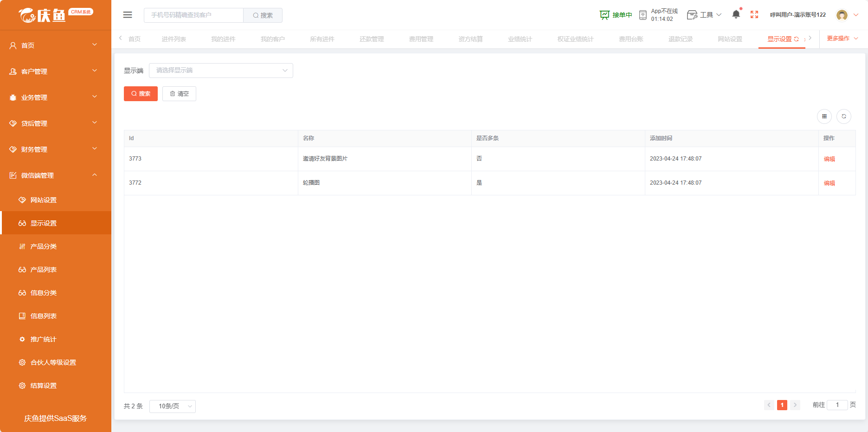Switch to the 业绩统计 tab
The height and width of the screenshot is (432, 868).
(x=520, y=39)
